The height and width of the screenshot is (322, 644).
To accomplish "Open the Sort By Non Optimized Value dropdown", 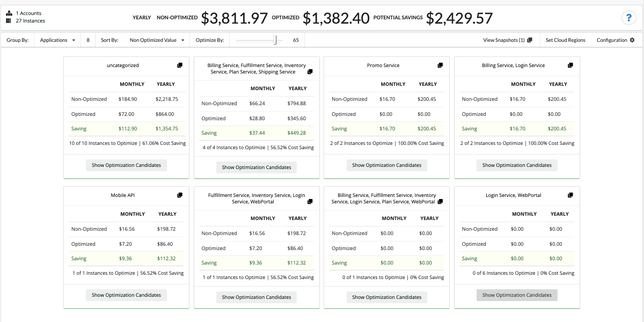I will [x=157, y=40].
